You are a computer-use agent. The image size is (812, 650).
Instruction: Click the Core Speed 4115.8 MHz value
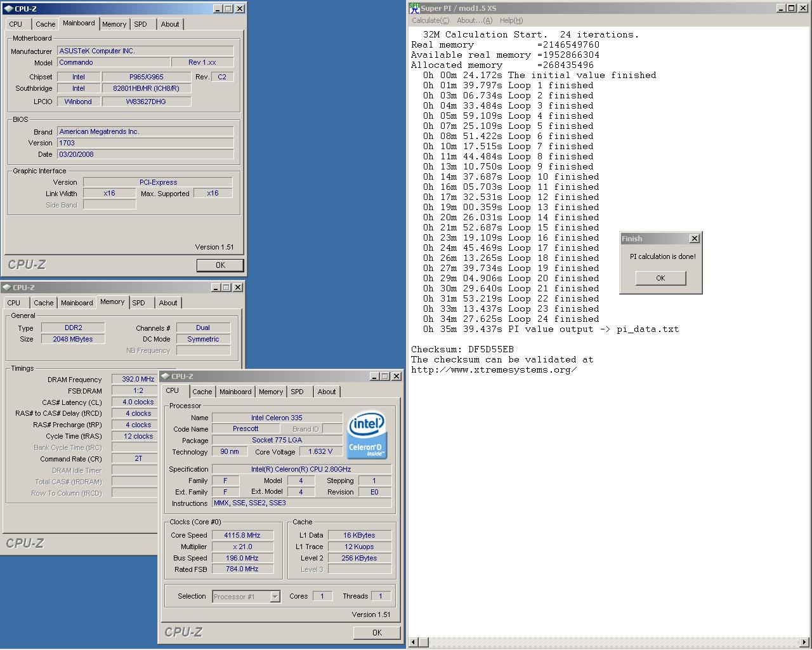point(242,535)
